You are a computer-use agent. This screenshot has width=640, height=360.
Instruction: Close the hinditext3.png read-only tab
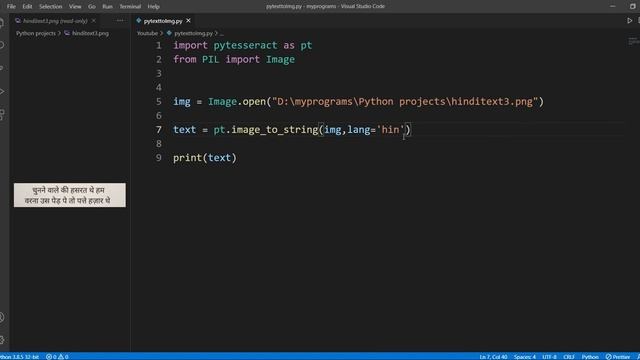94,21
